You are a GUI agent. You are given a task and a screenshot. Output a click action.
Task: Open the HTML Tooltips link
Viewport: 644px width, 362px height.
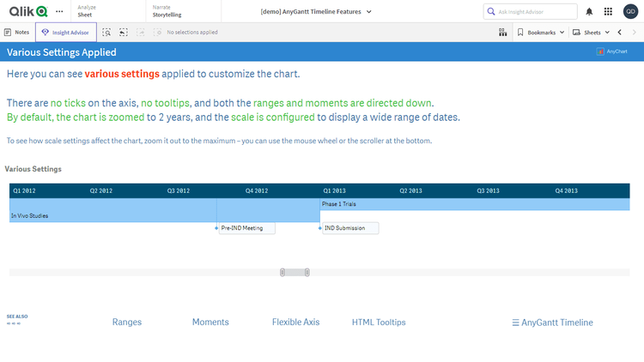(x=379, y=322)
